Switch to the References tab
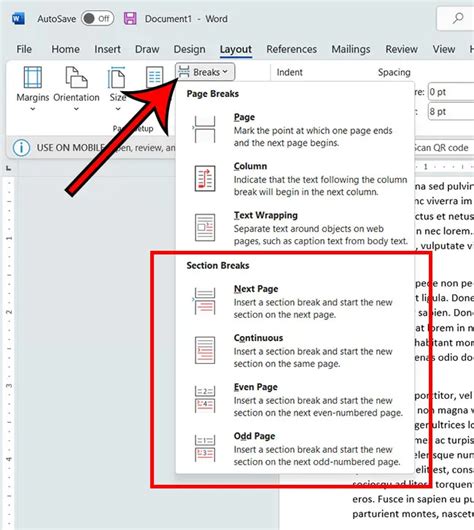 (x=291, y=49)
